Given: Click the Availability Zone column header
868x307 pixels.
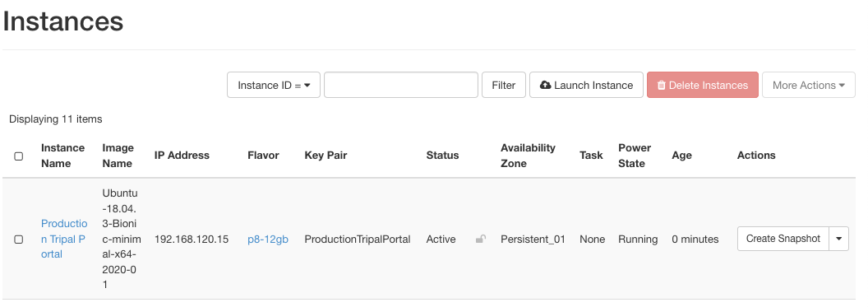Looking at the screenshot, I should click(528, 156).
